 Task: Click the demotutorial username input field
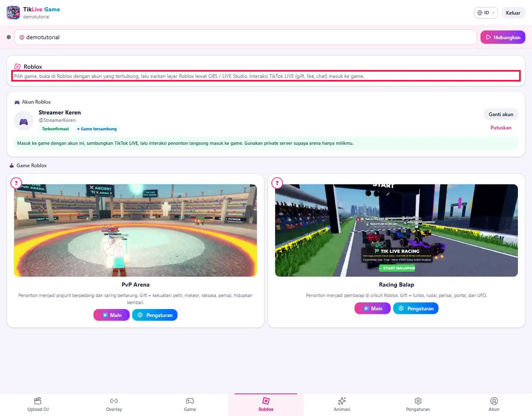coord(246,37)
